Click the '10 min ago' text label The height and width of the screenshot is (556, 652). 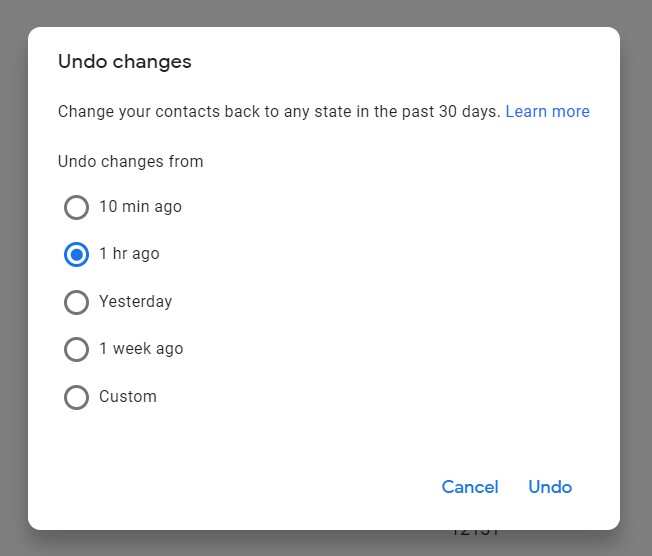(140, 207)
